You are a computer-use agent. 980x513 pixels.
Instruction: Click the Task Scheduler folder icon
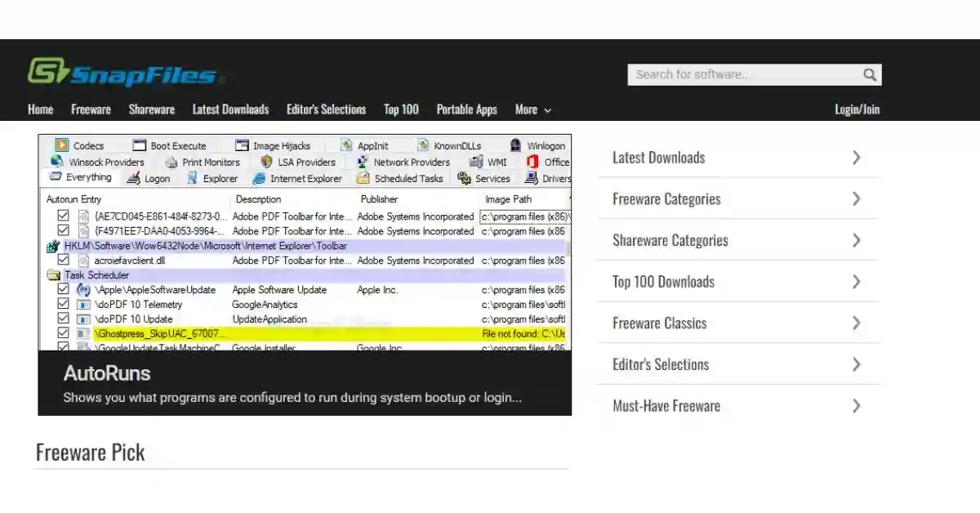[54, 275]
